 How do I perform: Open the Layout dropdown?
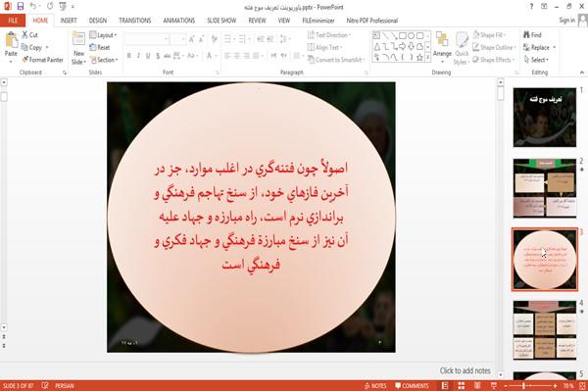pos(103,35)
